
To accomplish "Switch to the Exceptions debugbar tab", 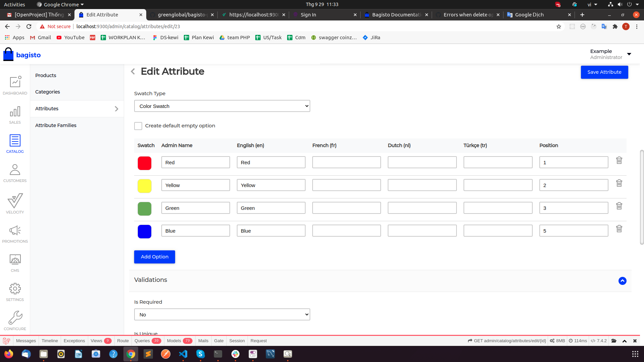I will 74,341.
